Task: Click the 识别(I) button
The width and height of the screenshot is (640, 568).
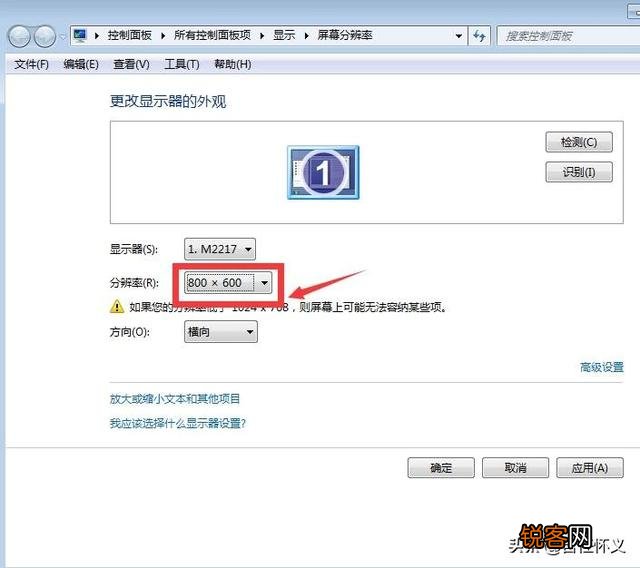Action: point(579,172)
